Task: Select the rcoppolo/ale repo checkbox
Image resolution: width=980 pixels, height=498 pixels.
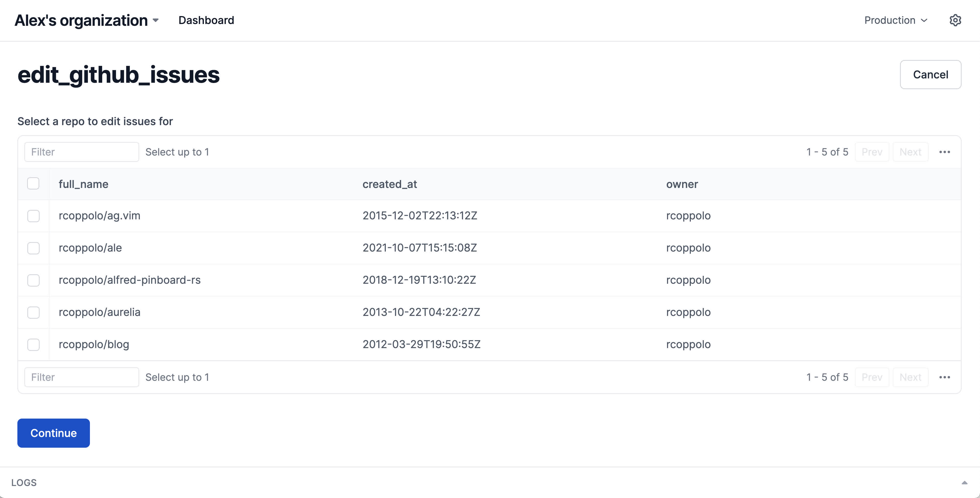Action: (33, 248)
